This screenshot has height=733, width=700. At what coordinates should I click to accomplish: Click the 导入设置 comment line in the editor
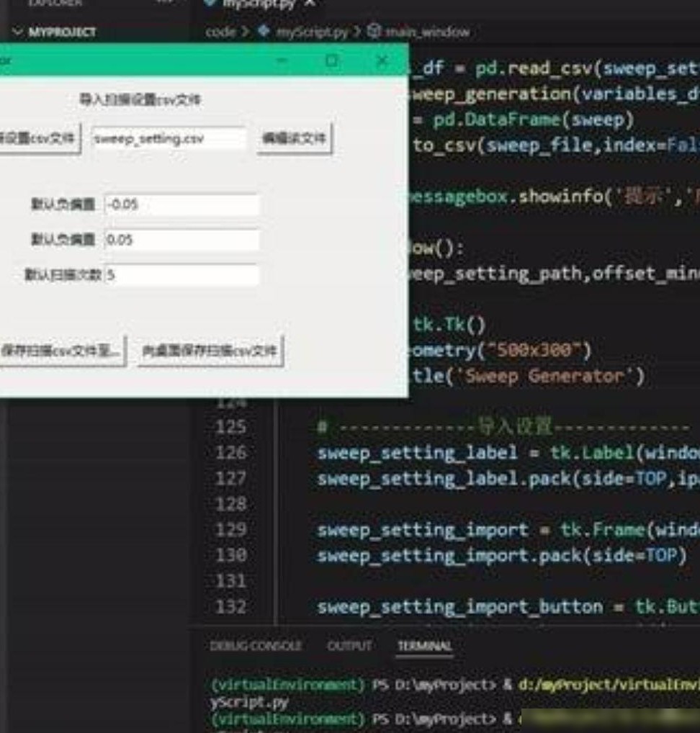pyautogui.click(x=504, y=427)
